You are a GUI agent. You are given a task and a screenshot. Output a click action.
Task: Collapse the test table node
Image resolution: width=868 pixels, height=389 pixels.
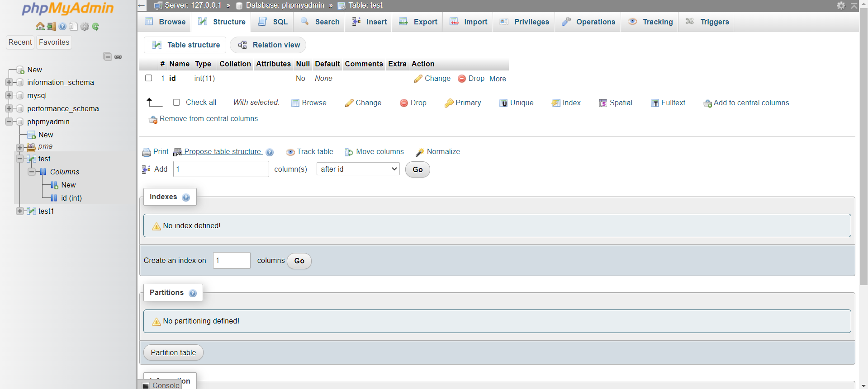pyautogui.click(x=20, y=159)
